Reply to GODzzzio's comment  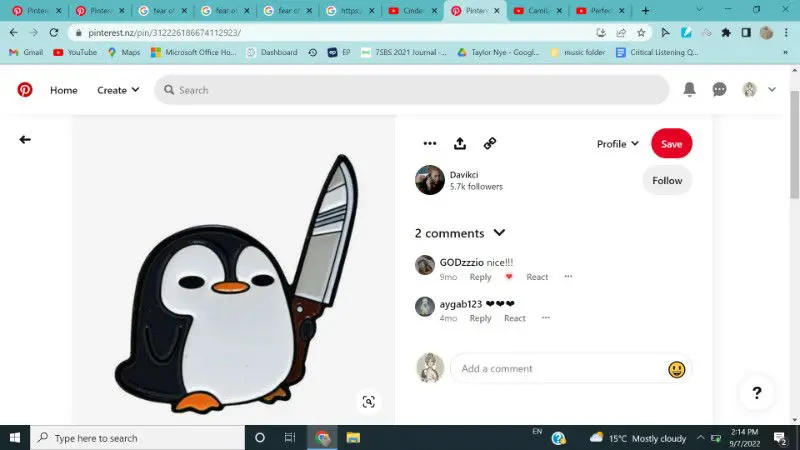coord(480,277)
